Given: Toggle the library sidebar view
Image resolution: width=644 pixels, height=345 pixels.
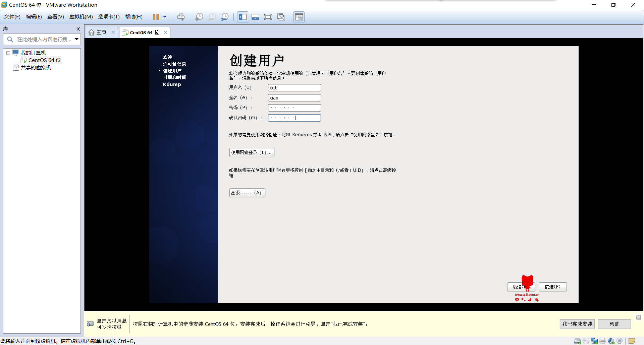Looking at the screenshot, I should click(243, 17).
